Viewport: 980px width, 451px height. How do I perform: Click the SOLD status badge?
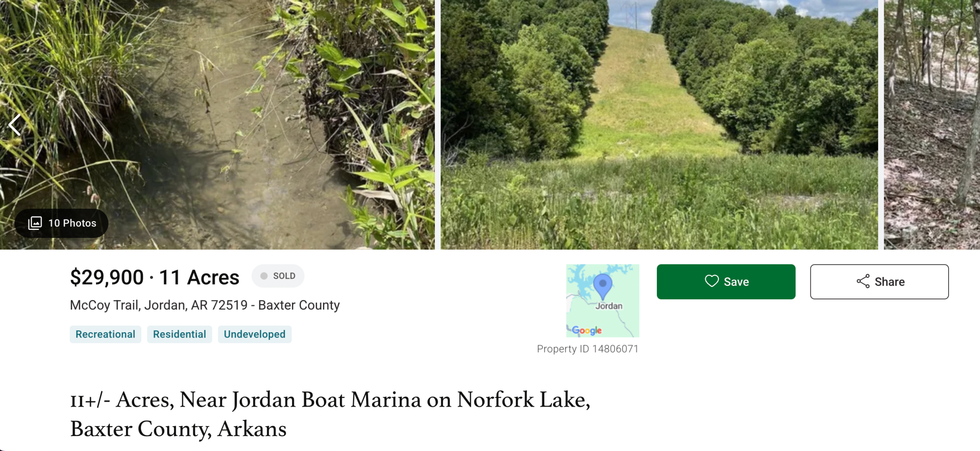tap(278, 276)
